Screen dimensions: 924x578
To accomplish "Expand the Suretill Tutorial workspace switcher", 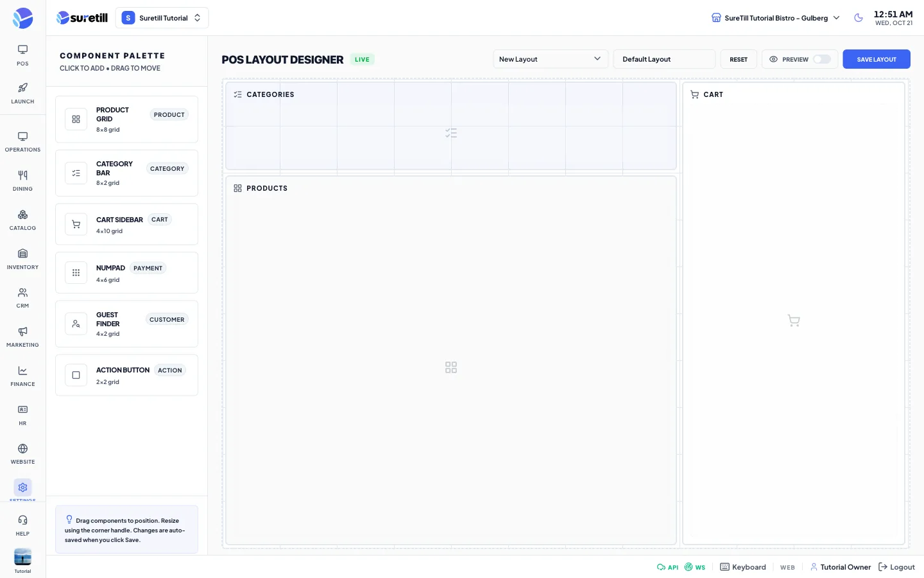I will click(x=162, y=18).
